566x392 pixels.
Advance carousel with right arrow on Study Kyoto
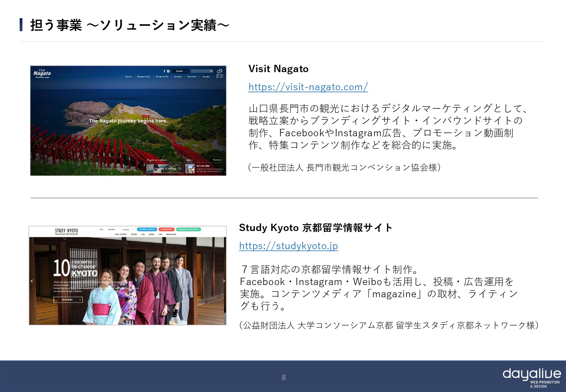[x=224, y=281]
